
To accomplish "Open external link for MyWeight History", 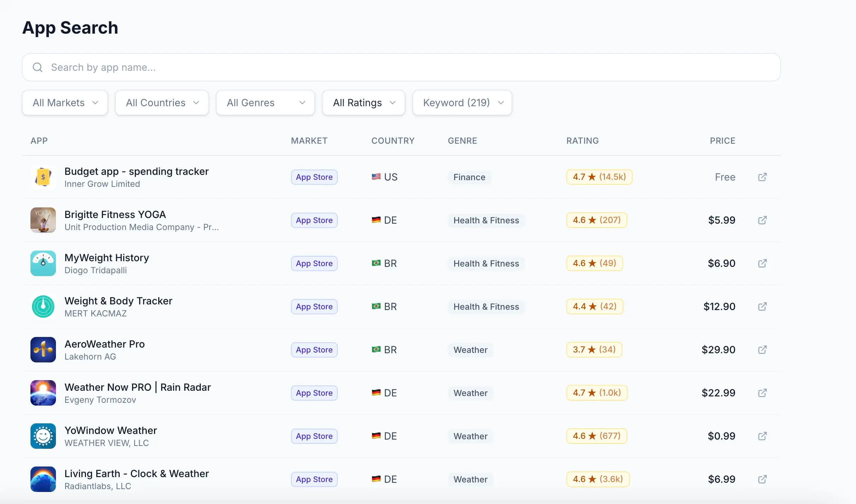I will tap(762, 263).
